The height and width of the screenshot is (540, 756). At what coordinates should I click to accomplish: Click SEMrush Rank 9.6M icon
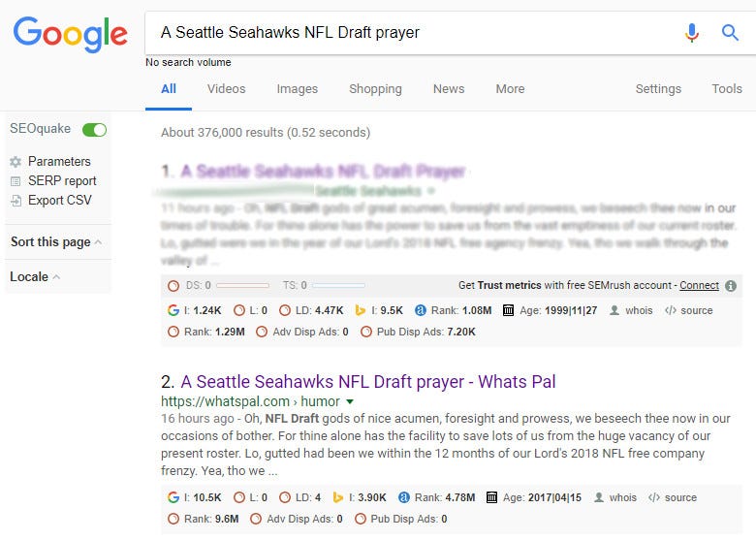coord(173,519)
